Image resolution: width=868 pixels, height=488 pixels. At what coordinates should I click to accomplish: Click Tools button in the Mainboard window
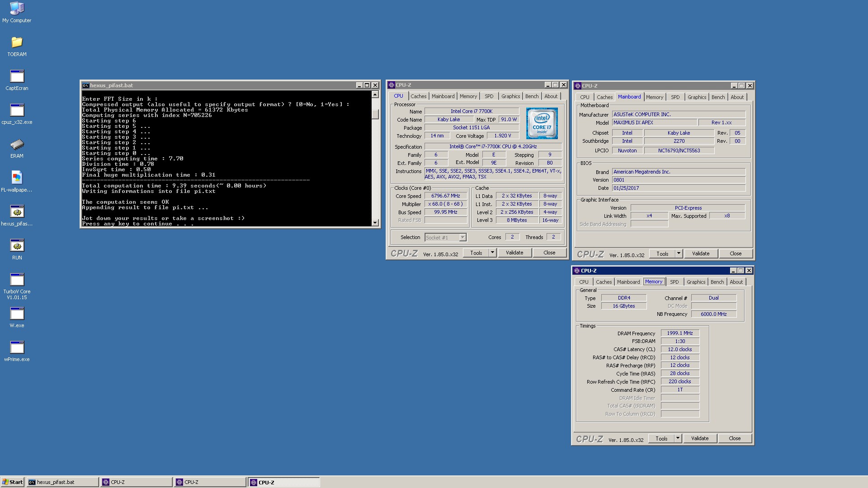662,253
